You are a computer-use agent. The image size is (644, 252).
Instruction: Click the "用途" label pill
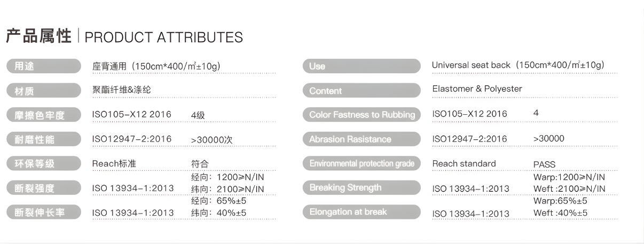click(43, 66)
